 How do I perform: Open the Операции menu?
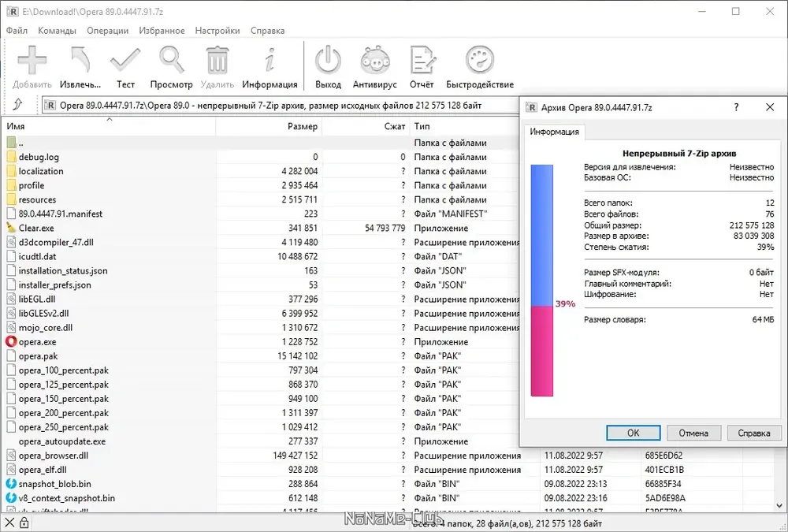tap(107, 31)
